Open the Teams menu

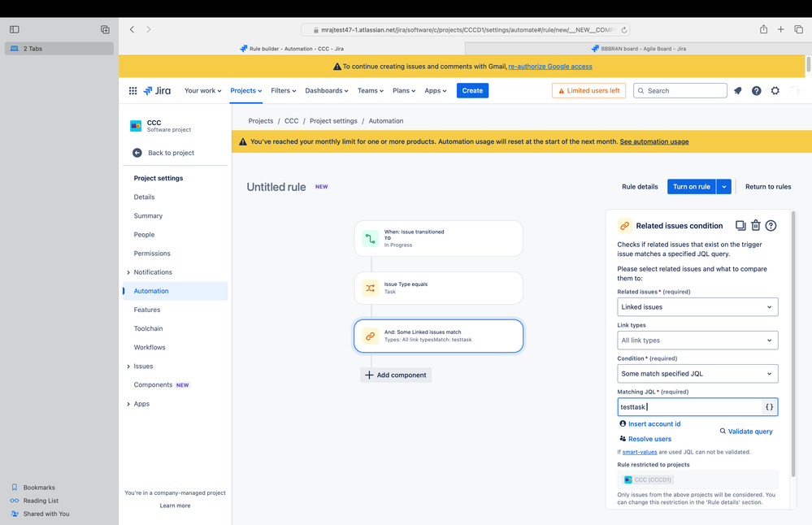371,90
